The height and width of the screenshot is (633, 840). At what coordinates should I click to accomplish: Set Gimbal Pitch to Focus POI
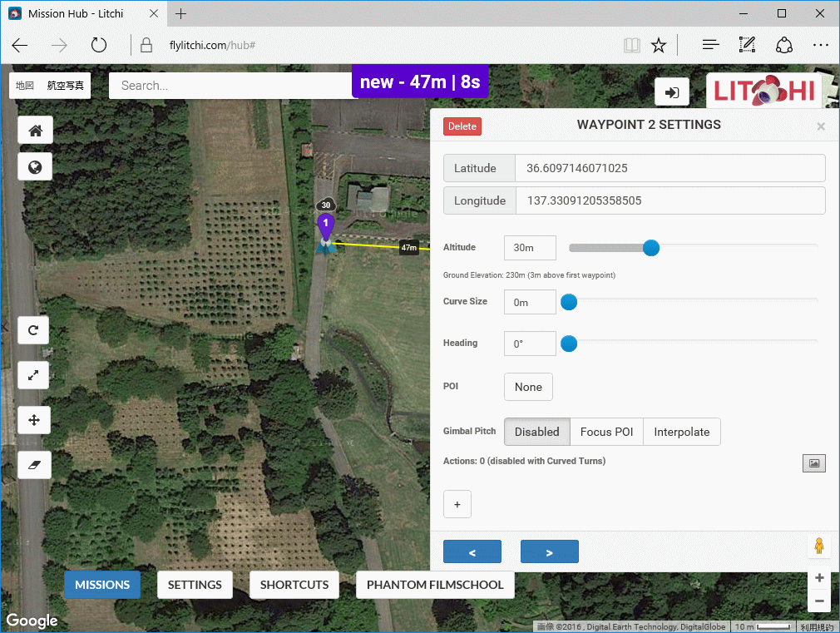606,432
